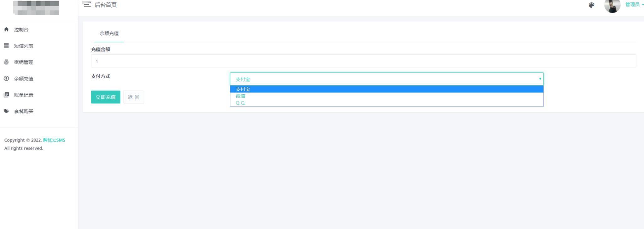The height and width of the screenshot is (229, 644).
Task: Click the fingerprint icon beside 密钥管理
Action: click(6, 62)
